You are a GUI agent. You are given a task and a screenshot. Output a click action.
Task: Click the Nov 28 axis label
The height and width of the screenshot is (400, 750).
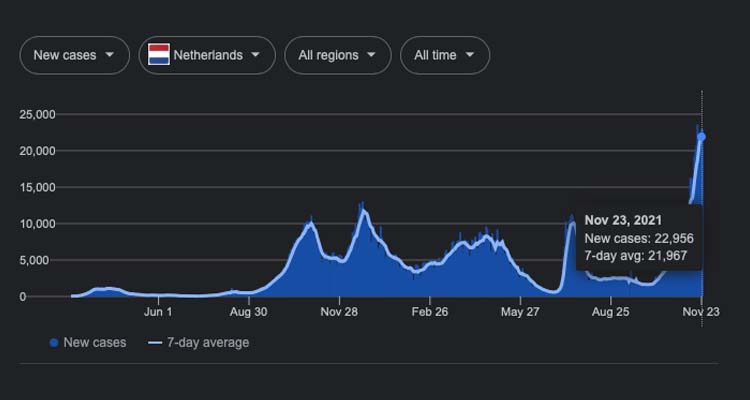tap(339, 312)
